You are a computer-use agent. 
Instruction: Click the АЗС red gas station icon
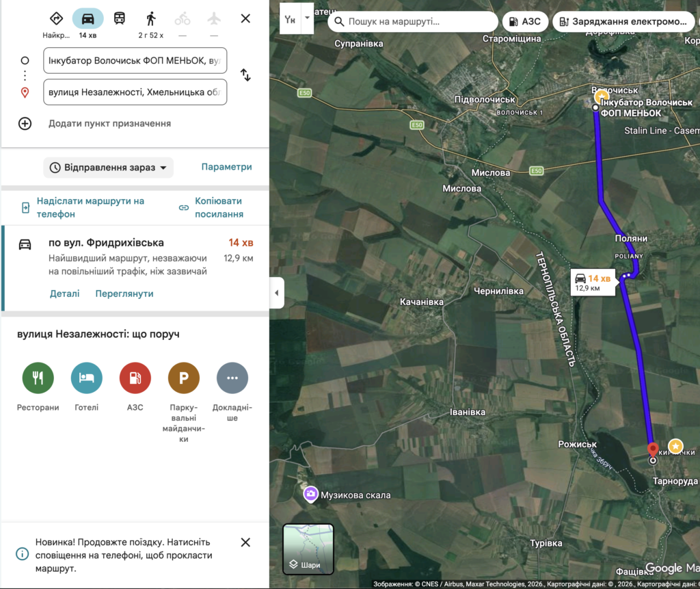[x=135, y=378]
